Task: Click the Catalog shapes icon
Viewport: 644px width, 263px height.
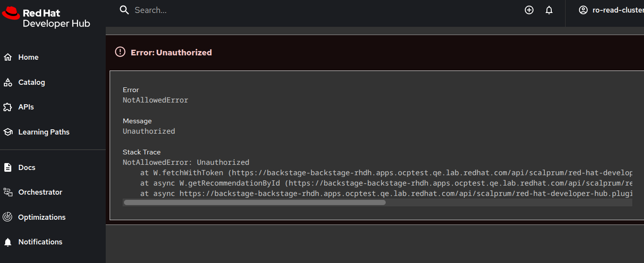Action: click(8, 83)
